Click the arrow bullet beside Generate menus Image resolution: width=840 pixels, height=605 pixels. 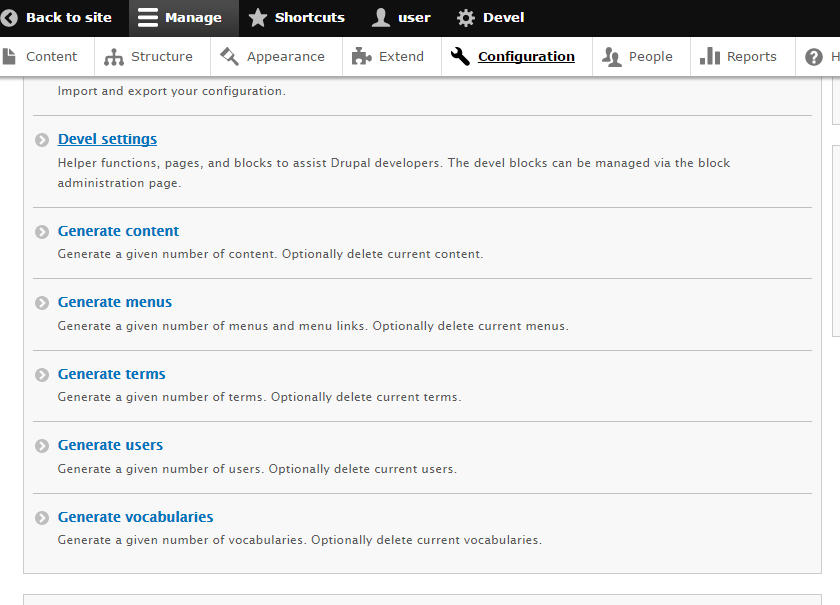click(x=42, y=303)
